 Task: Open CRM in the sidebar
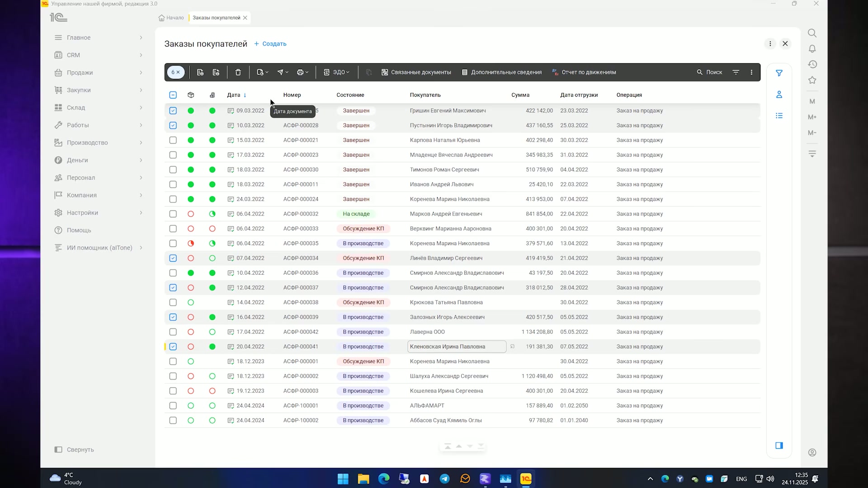99,55
